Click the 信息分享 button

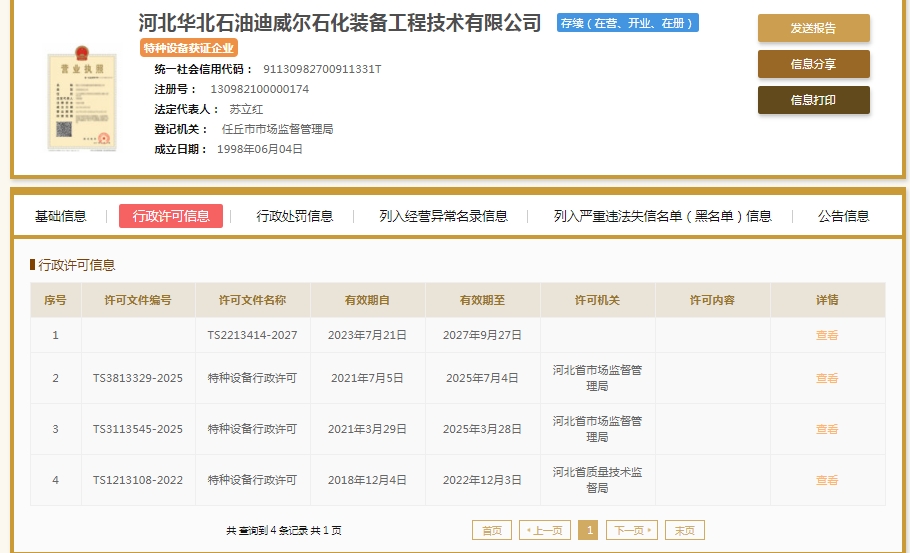[x=814, y=64]
